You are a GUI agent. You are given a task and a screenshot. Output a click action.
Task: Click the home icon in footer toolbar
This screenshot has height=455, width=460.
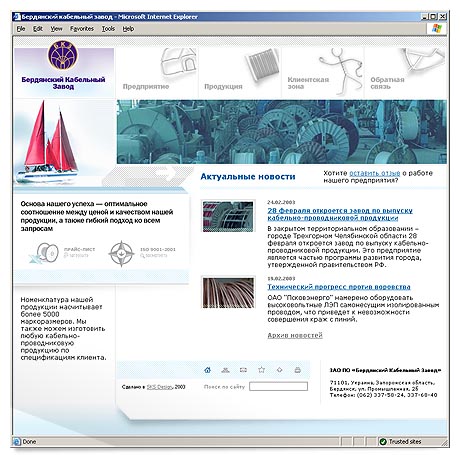(x=207, y=370)
